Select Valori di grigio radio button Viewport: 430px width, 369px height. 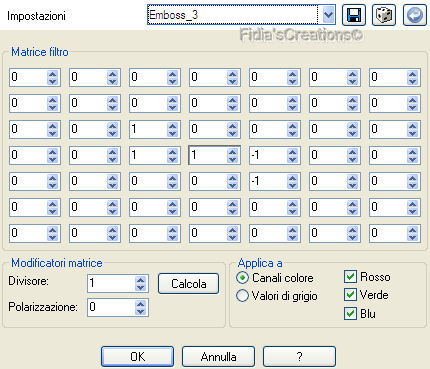242,295
